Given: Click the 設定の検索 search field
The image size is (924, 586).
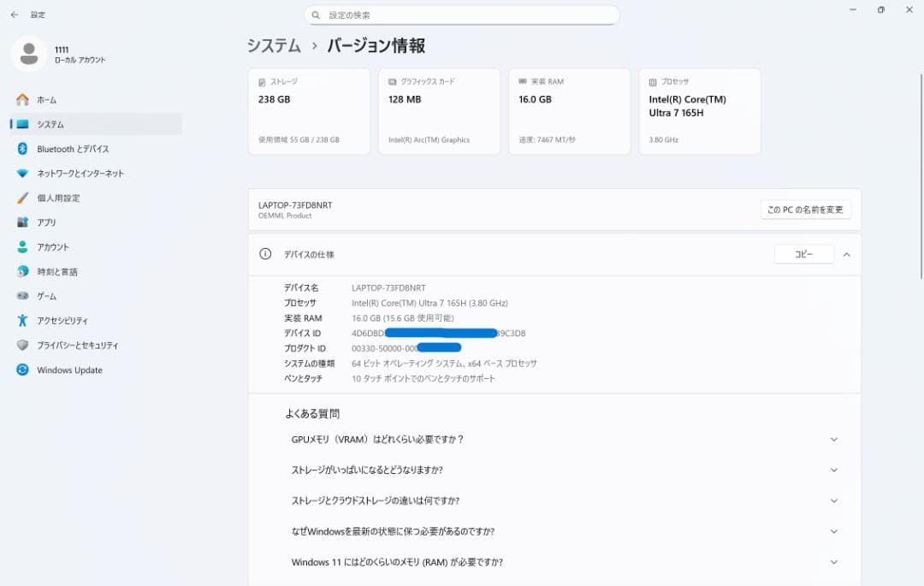Looking at the screenshot, I should pos(462,15).
